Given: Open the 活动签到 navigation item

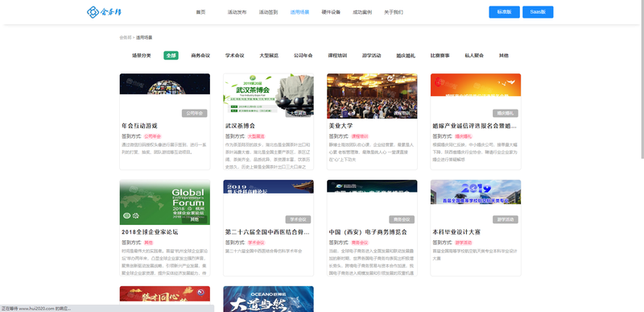Looking at the screenshot, I should tap(268, 12).
